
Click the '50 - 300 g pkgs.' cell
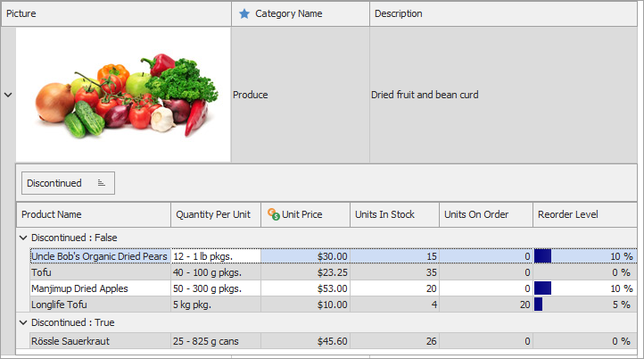coord(216,288)
